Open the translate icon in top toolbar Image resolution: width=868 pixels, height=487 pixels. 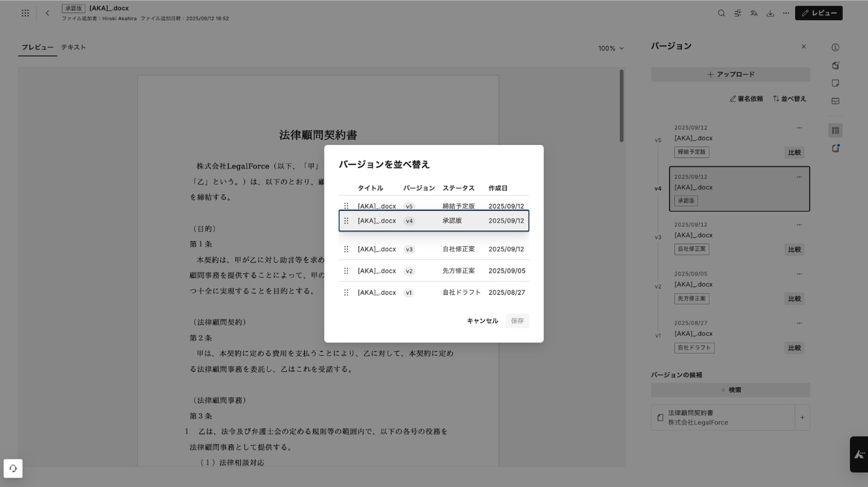coord(753,13)
